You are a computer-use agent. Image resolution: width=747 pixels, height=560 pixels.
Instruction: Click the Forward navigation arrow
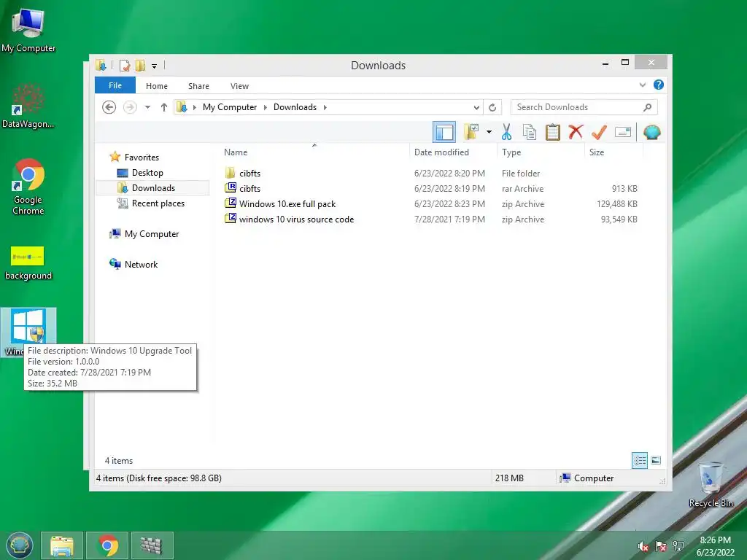[x=130, y=107]
